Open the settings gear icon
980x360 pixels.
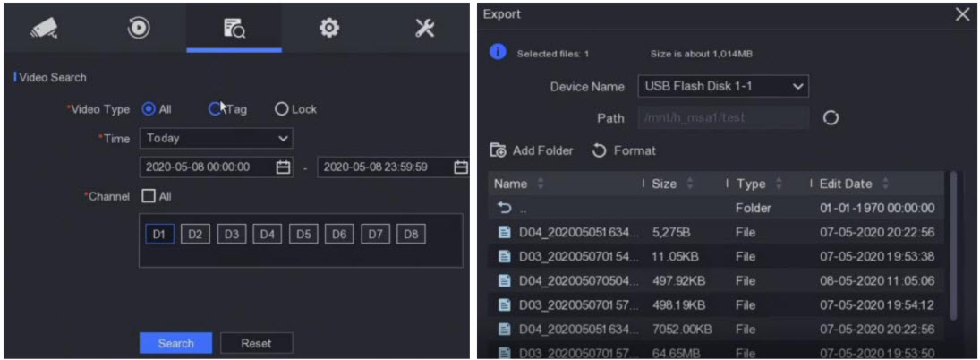[329, 28]
